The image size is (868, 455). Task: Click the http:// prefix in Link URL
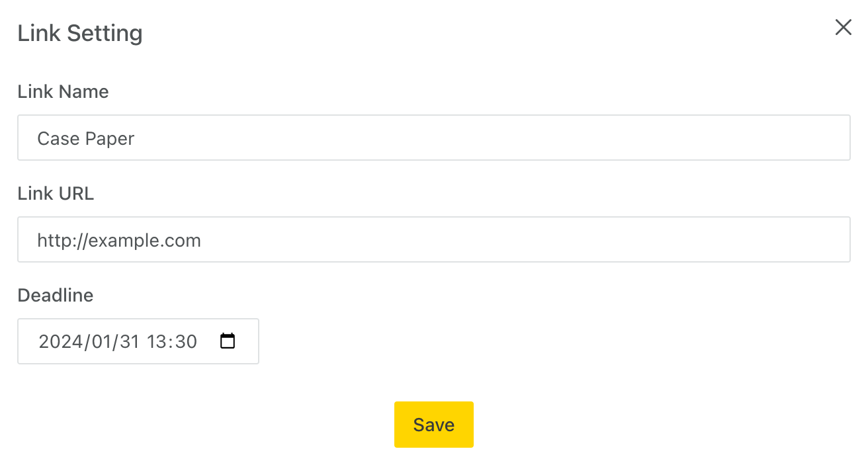(x=63, y=240)
